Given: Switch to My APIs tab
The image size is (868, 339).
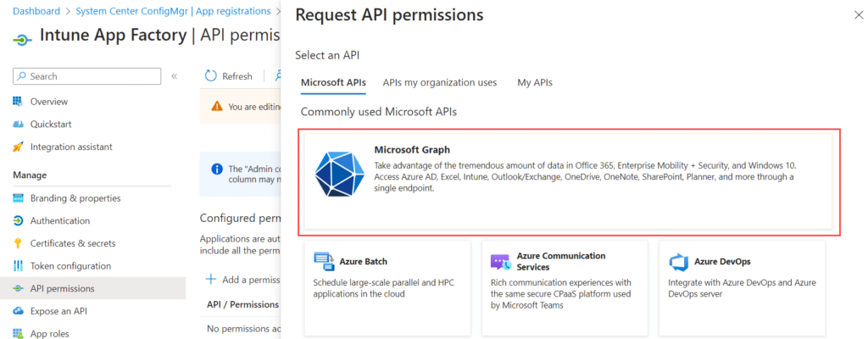Looking at the screenshot, I should (x=535, y=82).
